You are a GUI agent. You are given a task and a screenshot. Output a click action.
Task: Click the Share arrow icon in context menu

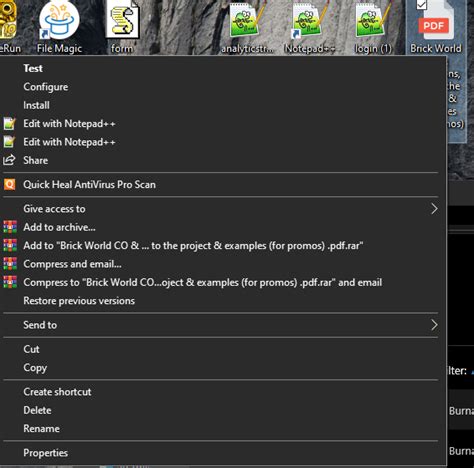click(9, 160)
